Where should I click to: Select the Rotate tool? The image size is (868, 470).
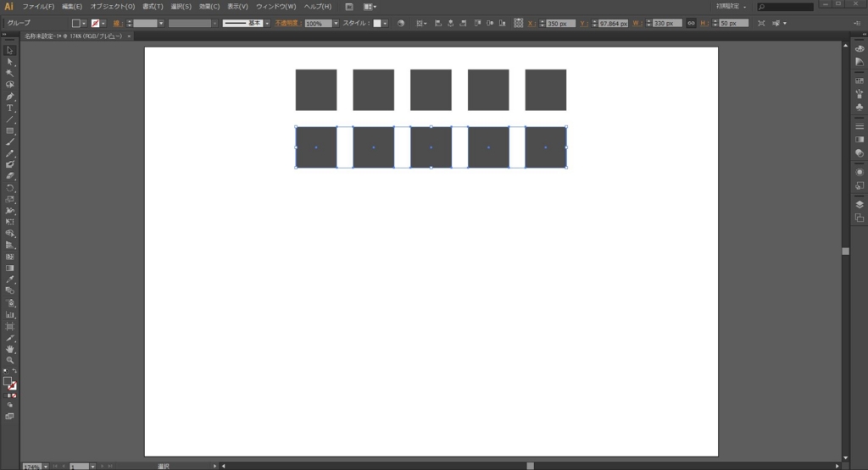(9, 188)
